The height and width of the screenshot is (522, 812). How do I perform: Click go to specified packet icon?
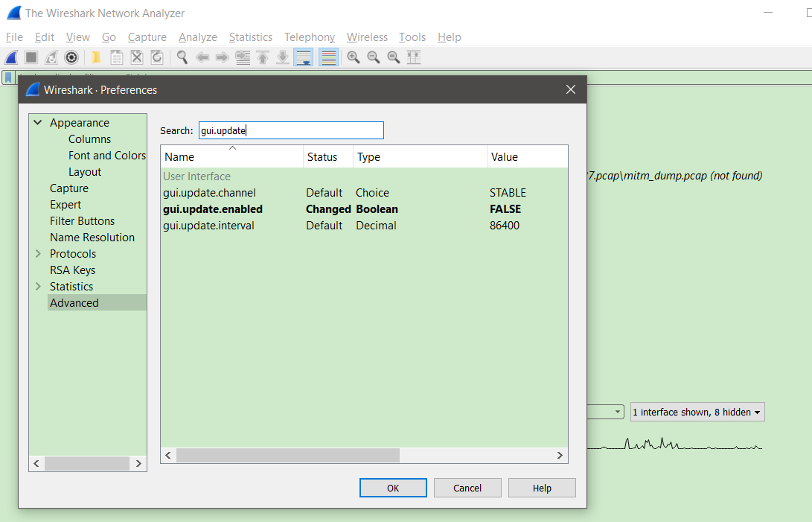tap(243, 57)
